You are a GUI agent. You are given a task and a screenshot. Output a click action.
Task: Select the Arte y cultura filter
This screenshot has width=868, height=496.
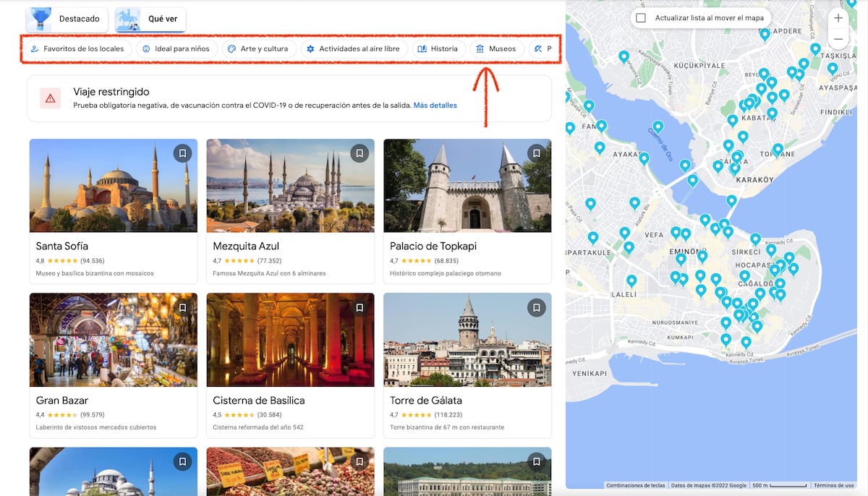[x=258, y=49]
